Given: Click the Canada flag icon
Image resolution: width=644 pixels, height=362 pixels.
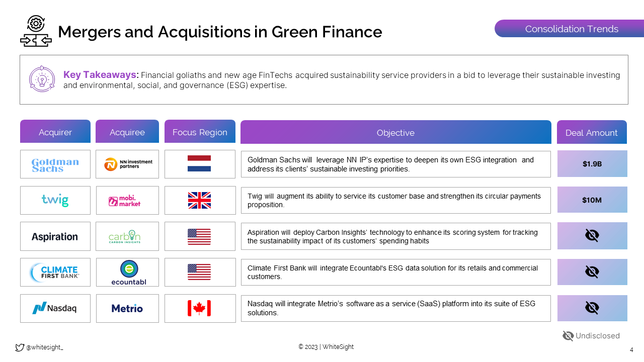Looking at the screenshot, I should pos(199,308).
